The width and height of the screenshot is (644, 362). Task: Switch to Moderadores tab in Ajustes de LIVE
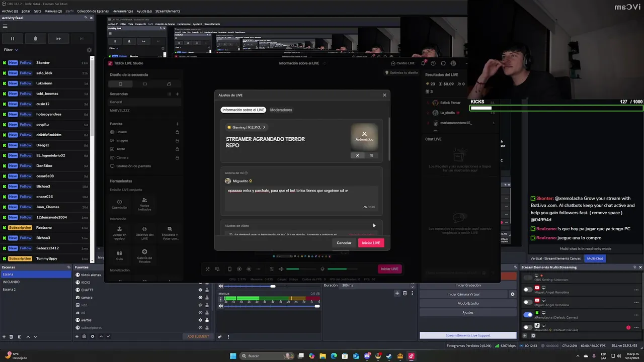(281, 110)
